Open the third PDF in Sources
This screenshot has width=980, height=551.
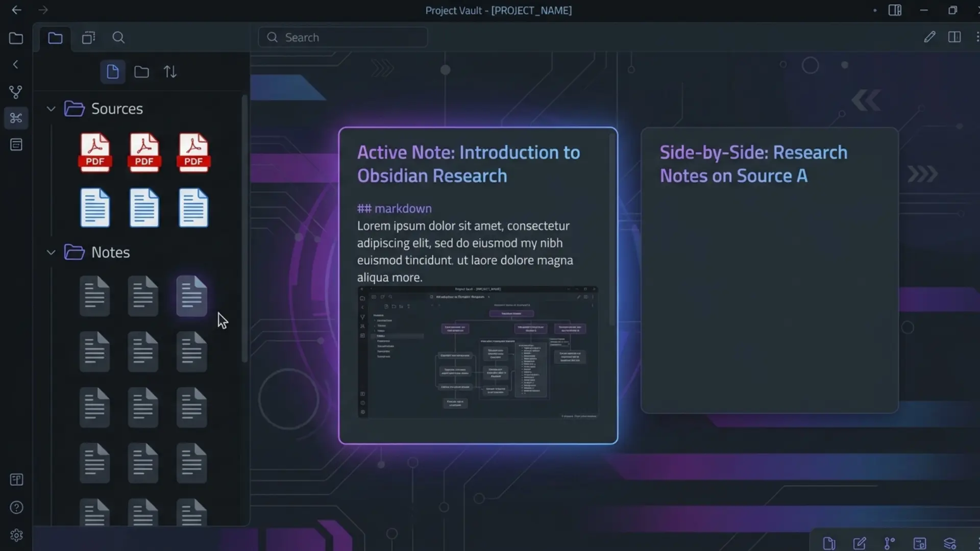coord(193,152)
